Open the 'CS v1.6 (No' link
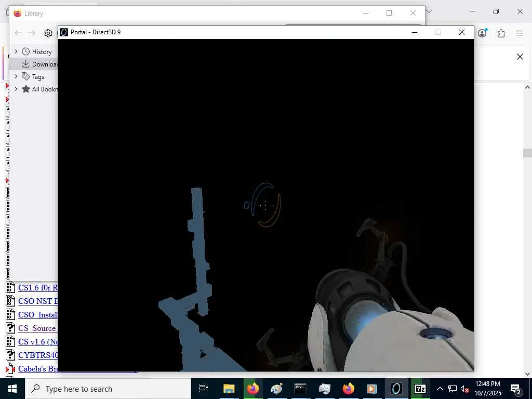This screenshot has width=532, height=399. pos(38,342)
